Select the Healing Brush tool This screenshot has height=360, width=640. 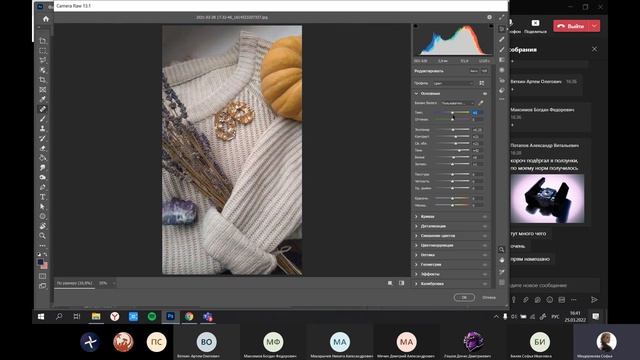point(42,109)
